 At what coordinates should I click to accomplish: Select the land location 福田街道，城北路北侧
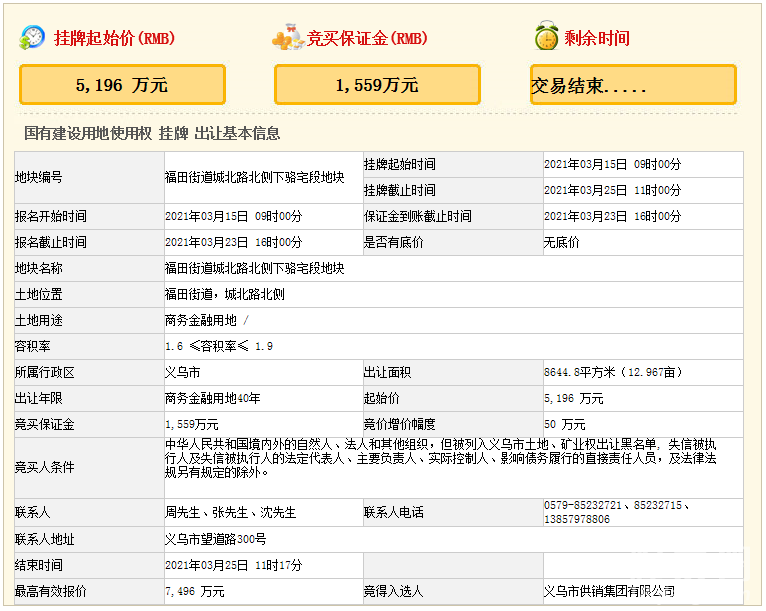(225, 294)
